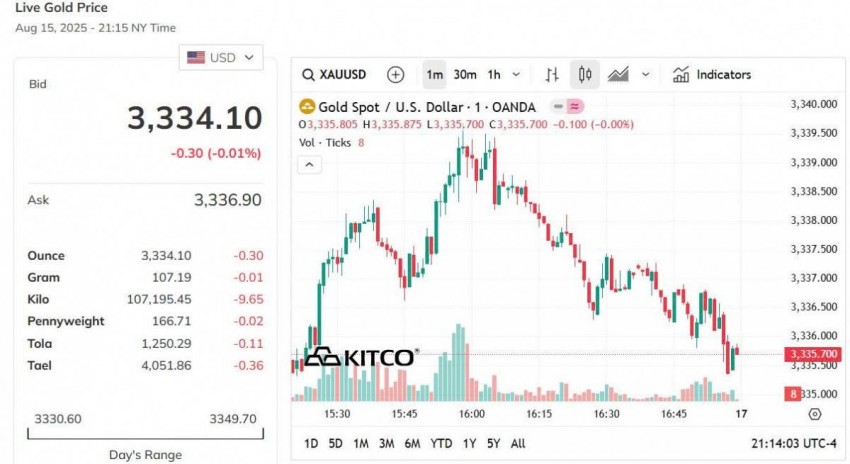Select the 5D date range
Viewport: 850px width, 464px height.
point(335,443)
